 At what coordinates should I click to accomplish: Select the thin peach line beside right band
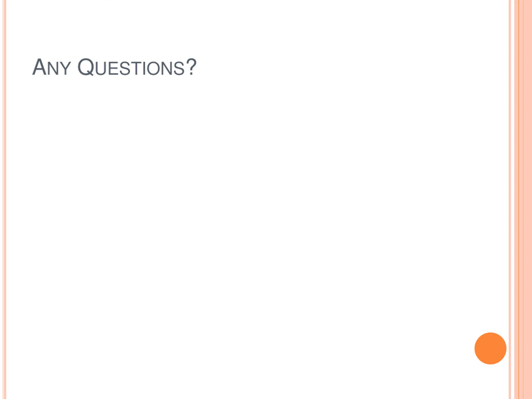tap(510, 199)
